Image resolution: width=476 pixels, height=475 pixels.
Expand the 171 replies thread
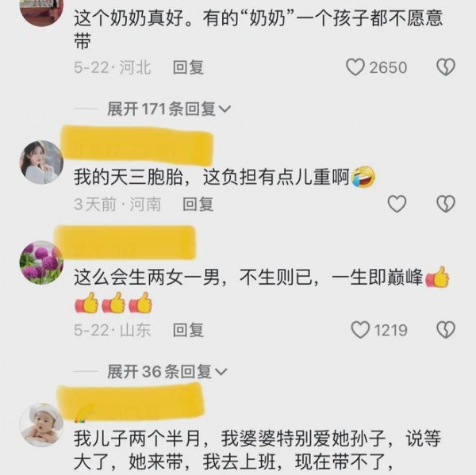coord(169,109)
